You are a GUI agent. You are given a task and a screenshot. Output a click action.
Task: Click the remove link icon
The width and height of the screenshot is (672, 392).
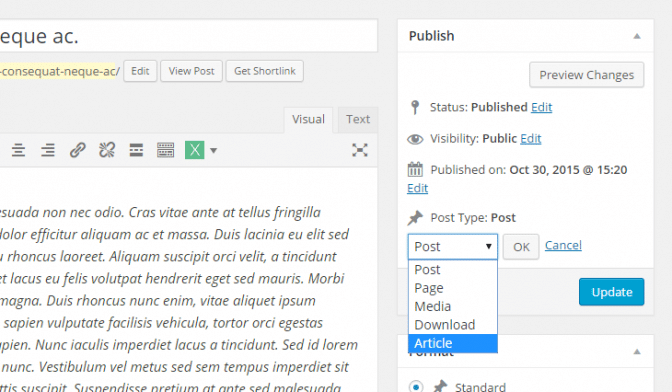point(107,150)
